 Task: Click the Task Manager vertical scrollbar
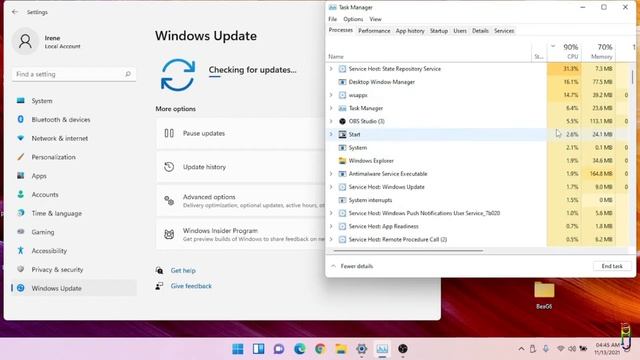(x=633, y=77)
